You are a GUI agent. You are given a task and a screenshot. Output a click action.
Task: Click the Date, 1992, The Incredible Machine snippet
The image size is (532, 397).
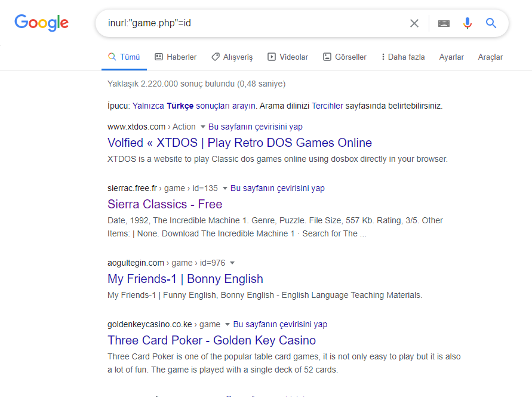click(275, 227)
